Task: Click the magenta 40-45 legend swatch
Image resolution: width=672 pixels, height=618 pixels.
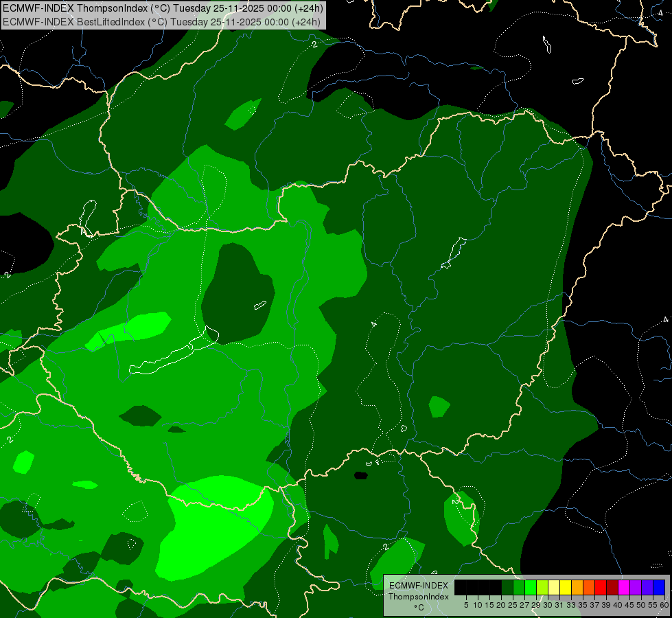Action: [624, 587]
